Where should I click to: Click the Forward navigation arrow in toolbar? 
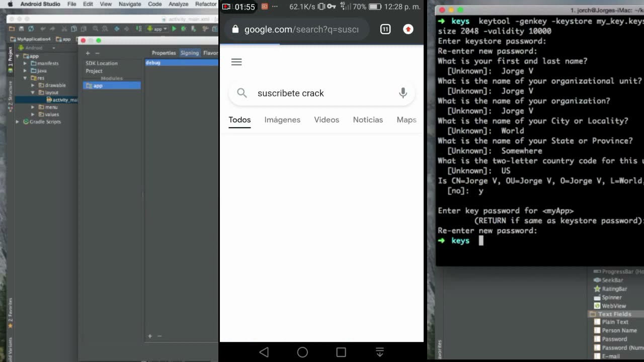pyautogui.click(x=127, y=29)
